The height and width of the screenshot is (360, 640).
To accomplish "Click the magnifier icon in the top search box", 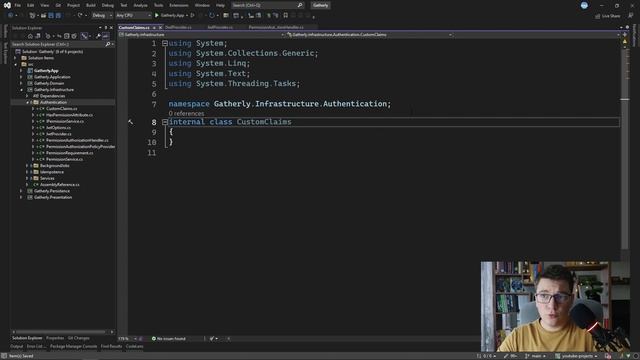I will [300, 5].
